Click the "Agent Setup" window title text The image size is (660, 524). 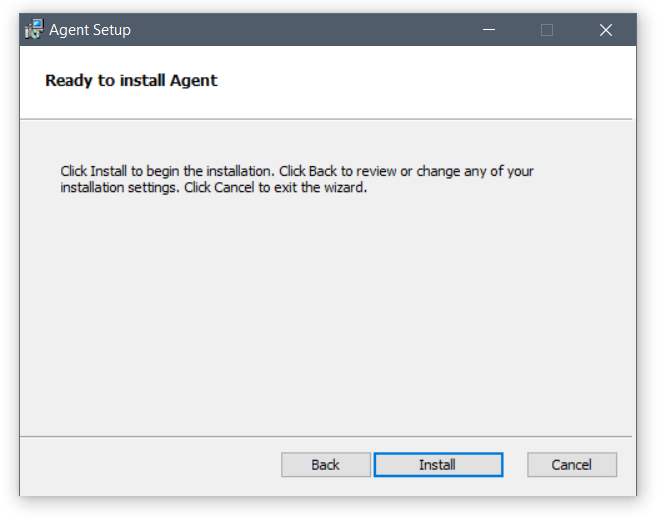click(x=90, y=30)
